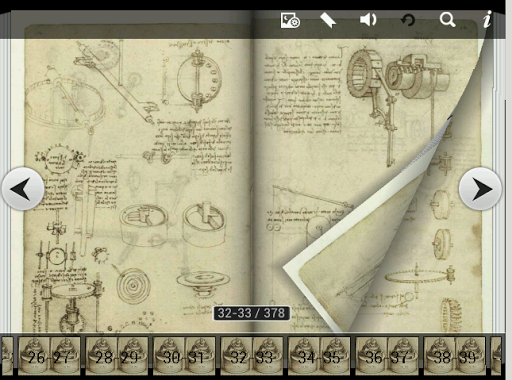512x380 pixels.
Task: Go to the previous page with the left arrow
Action: pyautogui.click(x=23, y=189)
